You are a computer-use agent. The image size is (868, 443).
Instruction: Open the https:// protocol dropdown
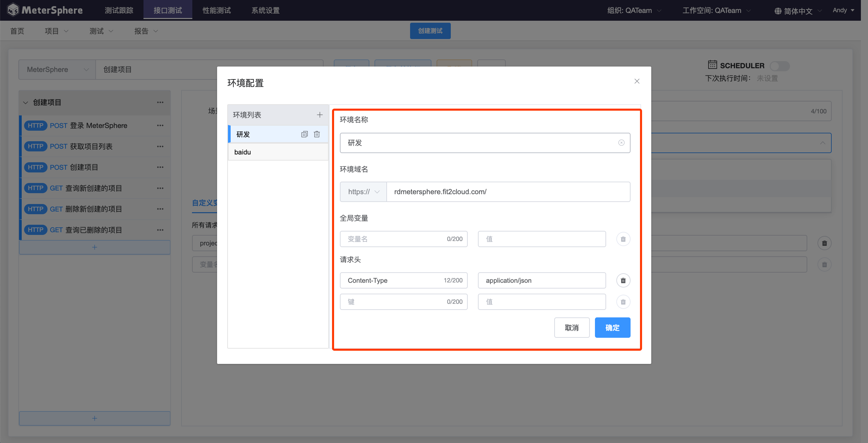pyautogui.click(x=363, y=192)
